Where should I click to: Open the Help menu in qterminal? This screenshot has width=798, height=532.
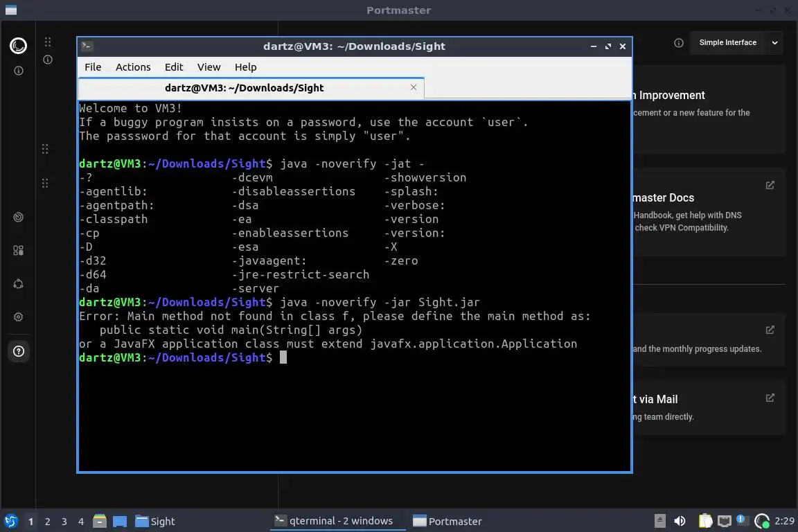pos(245,67)
